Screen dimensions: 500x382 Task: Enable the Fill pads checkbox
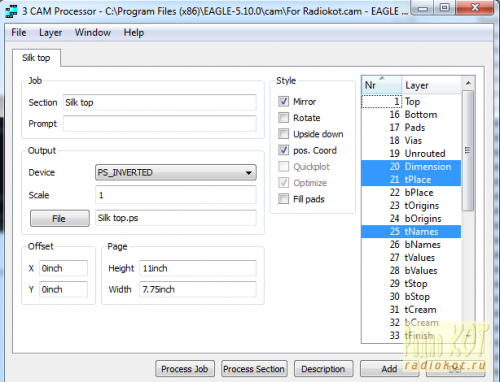(x=283, y=199)
